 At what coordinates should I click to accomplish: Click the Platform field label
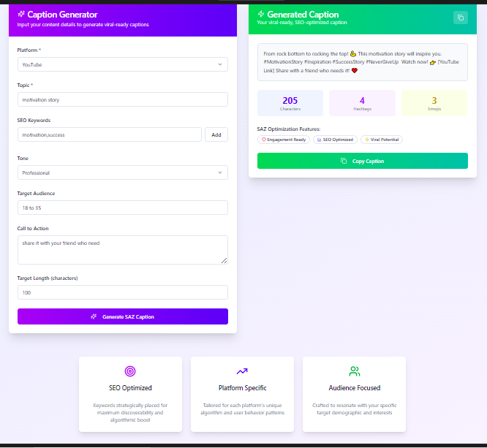click(29, 50)
